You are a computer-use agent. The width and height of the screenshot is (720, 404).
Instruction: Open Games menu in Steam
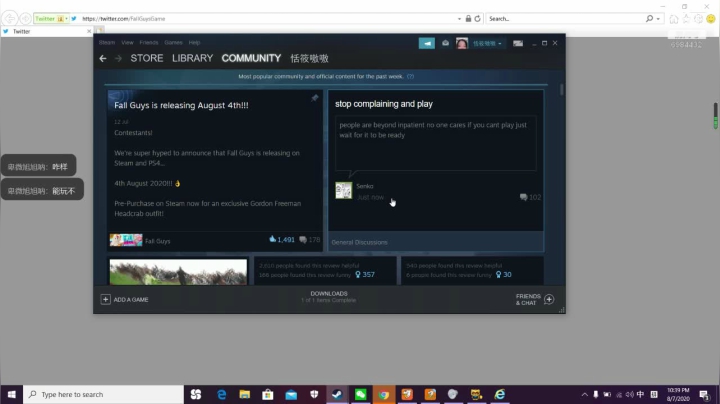click(x=173, y=43)
